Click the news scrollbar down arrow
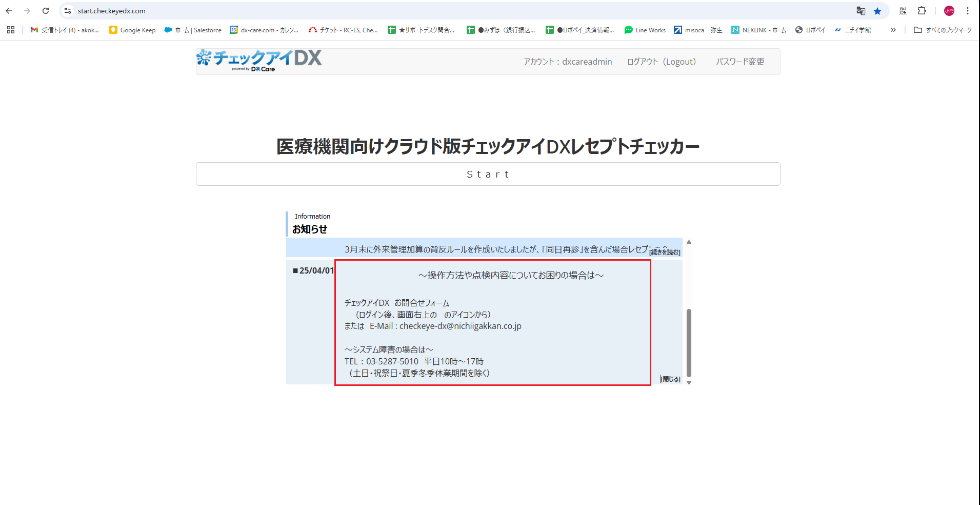The width and height of the screenshot is (980, 505). coord(689,382)
